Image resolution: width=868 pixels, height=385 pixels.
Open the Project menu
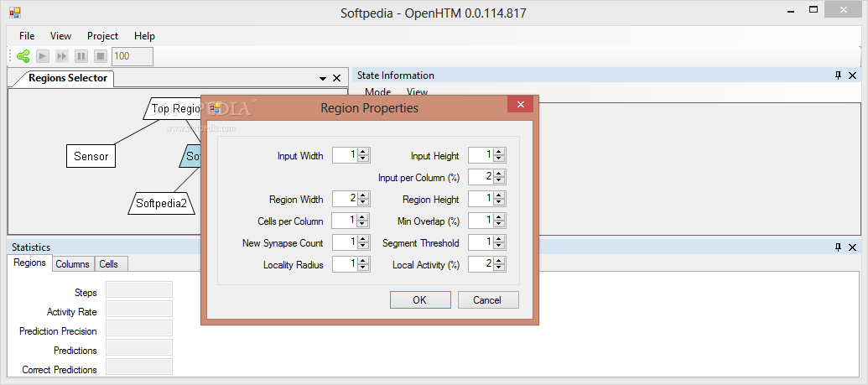(x=102, y=36)
